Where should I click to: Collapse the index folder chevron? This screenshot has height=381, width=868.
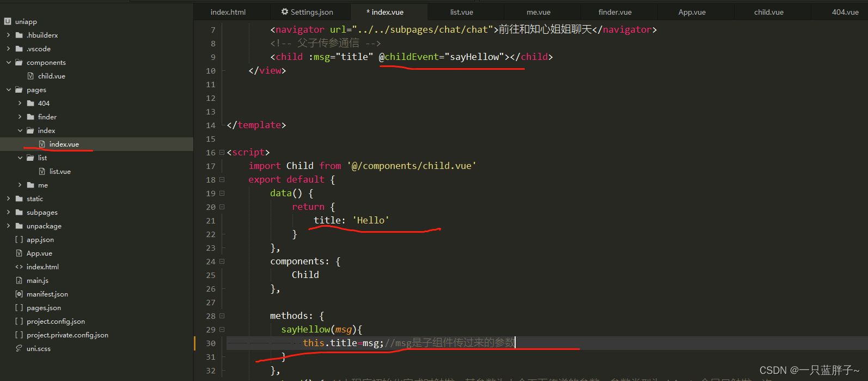[20, 130]
